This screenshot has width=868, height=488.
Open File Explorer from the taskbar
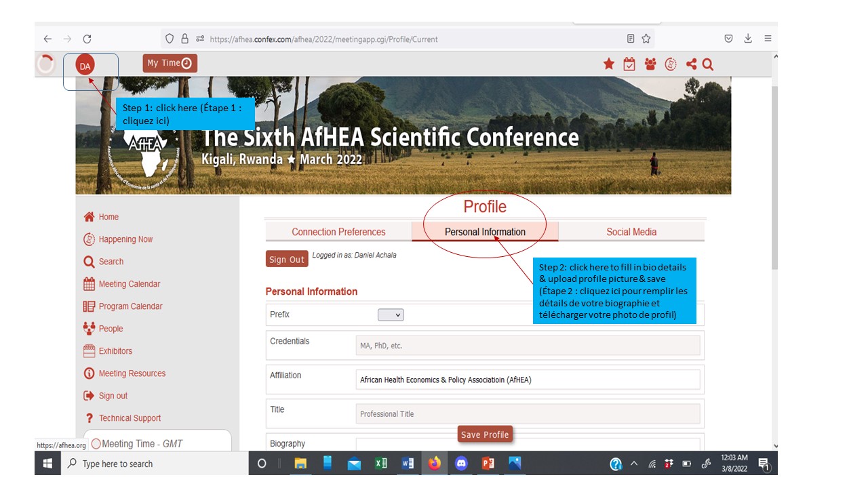(x=300, y=464)
